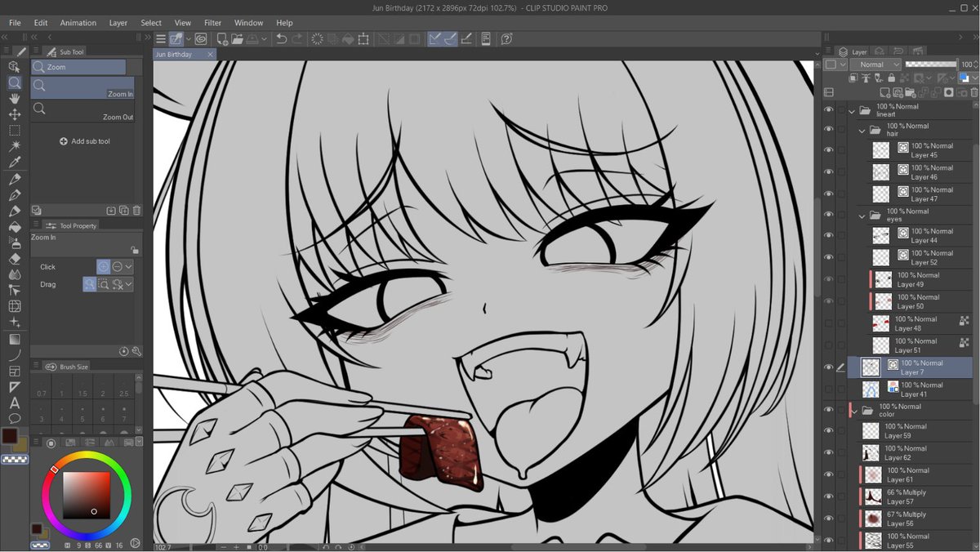Screen dimensions: 980x552
Task: Hide the hair folder layer
Action: tap(829, 130)
